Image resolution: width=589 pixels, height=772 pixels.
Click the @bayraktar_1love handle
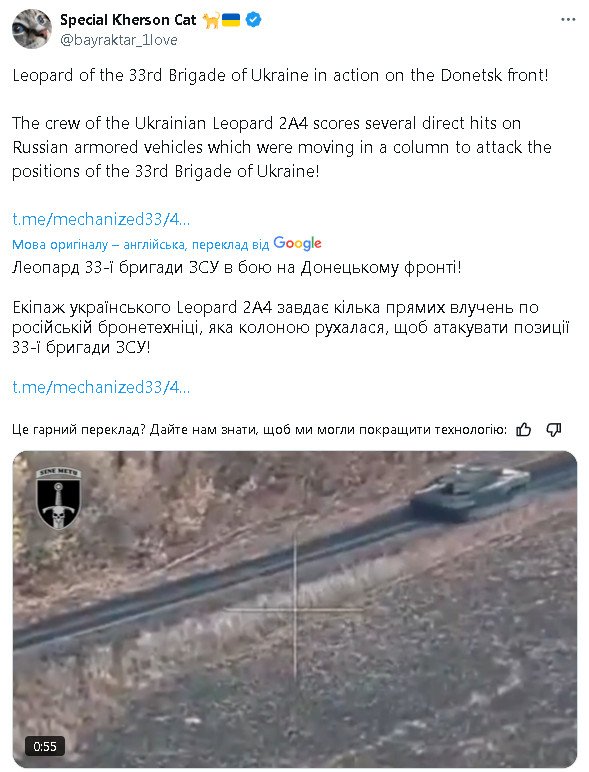pyautogui.click(x=119, y=40)
